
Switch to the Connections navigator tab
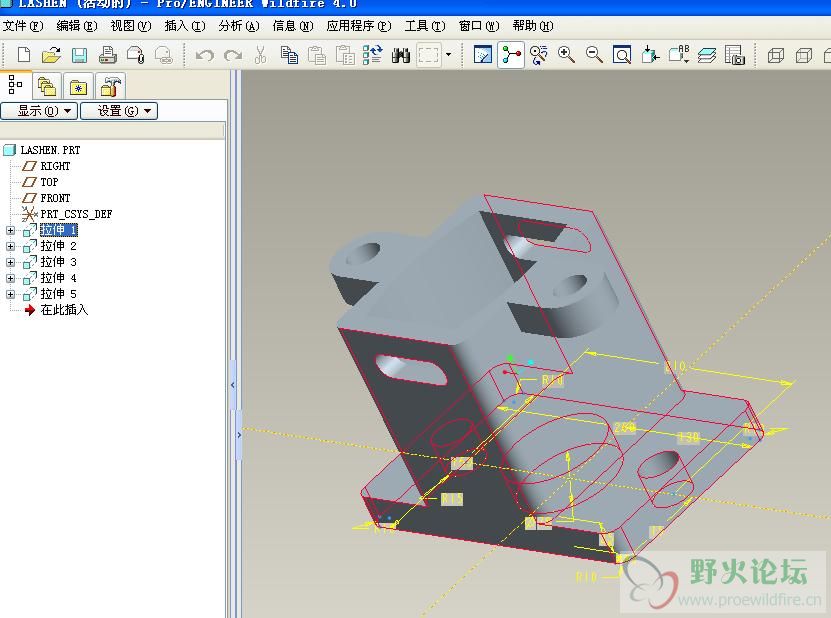coord(110,86)
